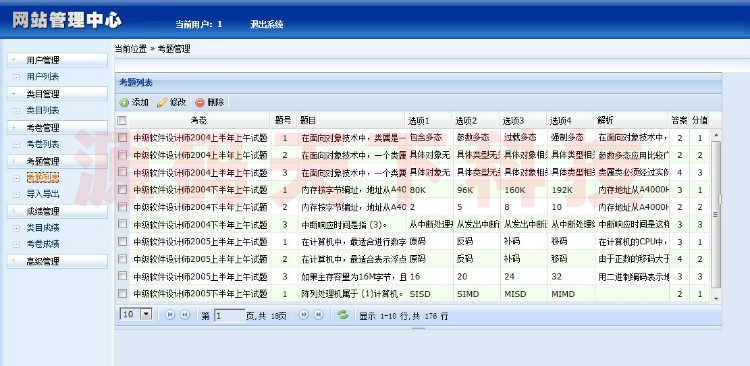750x366 pixels.
Task: Click the page number input field
Action: (229, 315)
